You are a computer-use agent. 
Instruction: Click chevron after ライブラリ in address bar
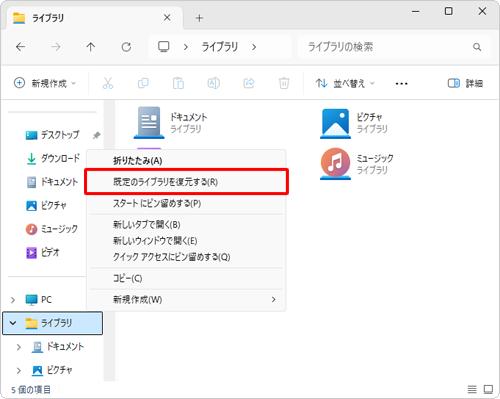[x=254, y=47]
